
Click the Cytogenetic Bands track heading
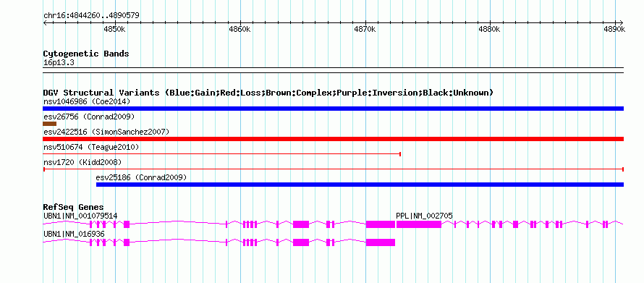86,54
